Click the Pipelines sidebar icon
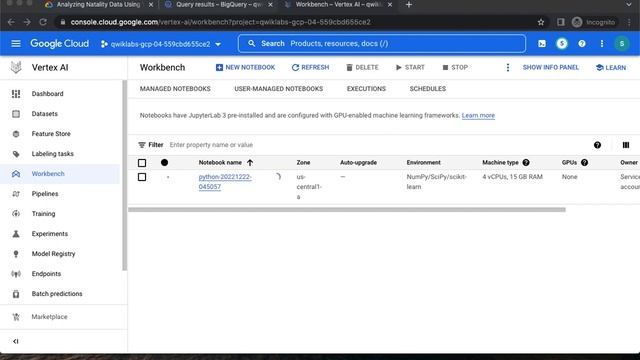 (x=16, y=194)
